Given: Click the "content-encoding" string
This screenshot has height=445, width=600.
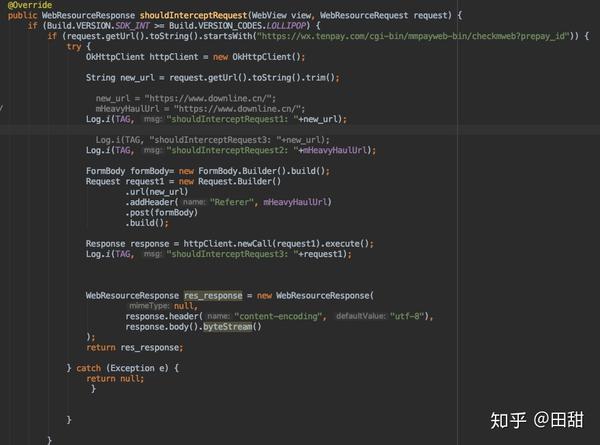Looking at the screenshot, I should click(280, 316).
